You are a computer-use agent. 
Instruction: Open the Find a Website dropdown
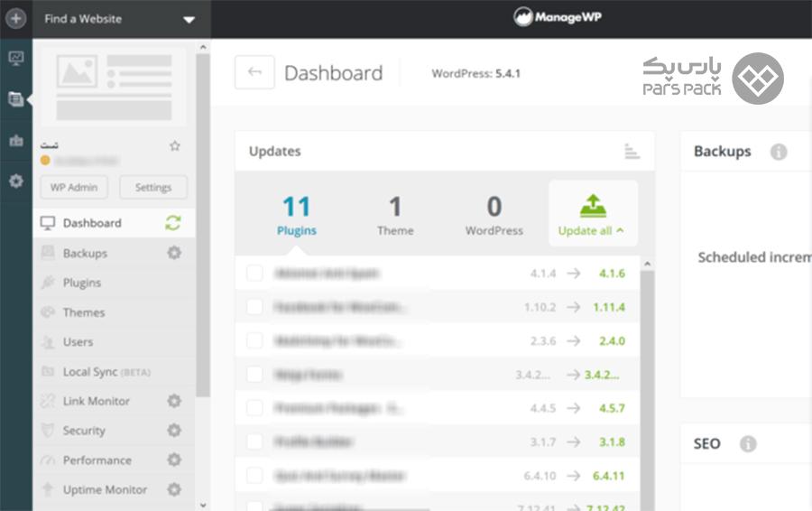coord(121,19)
